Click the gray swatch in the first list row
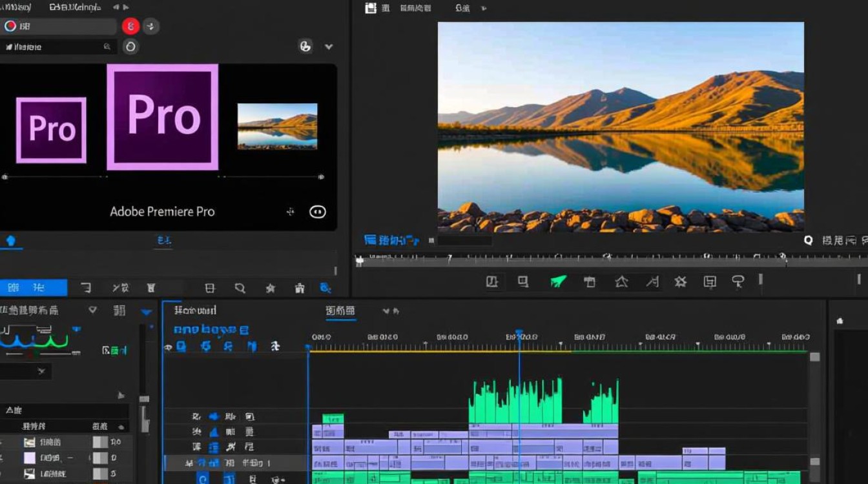868x484 pixels. click(100, 442)
